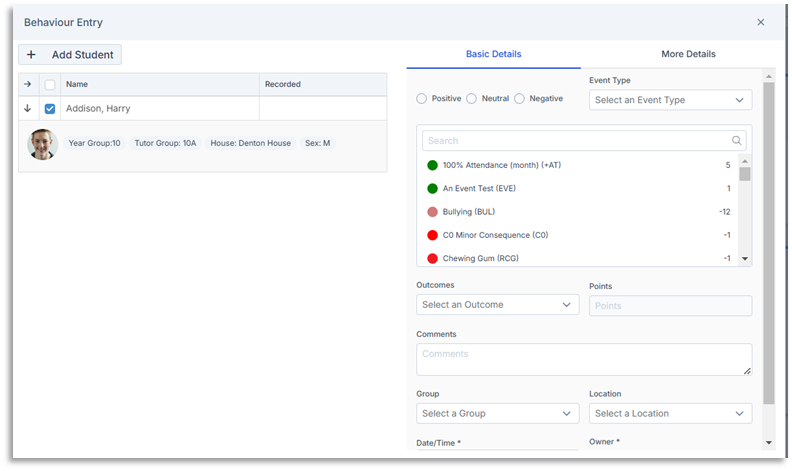Click the down arrow beside Addison, Harry
Viewport: 792px width, 471px height.
click(x=28, y=108)
